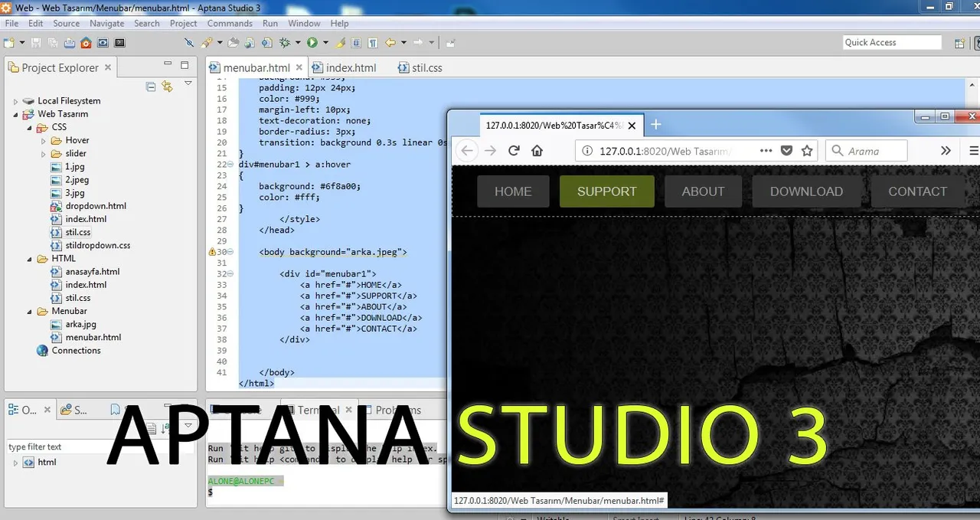Screen dimensions: 980x520
Task: Click the yellow Back navigation arrow
Action: [390, 43]
